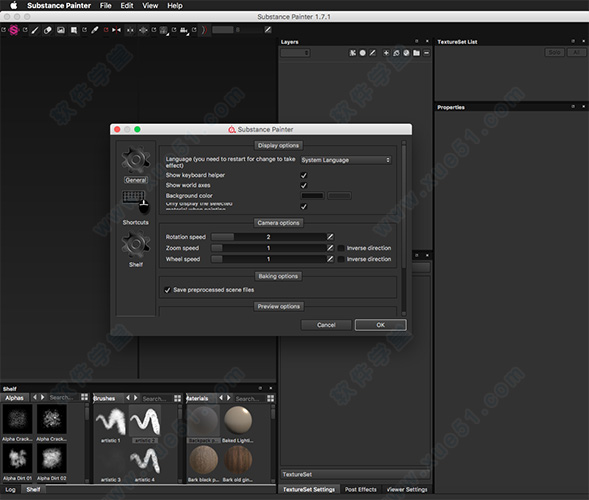Uncheck Save preprocessed scene files

[168, 290]
